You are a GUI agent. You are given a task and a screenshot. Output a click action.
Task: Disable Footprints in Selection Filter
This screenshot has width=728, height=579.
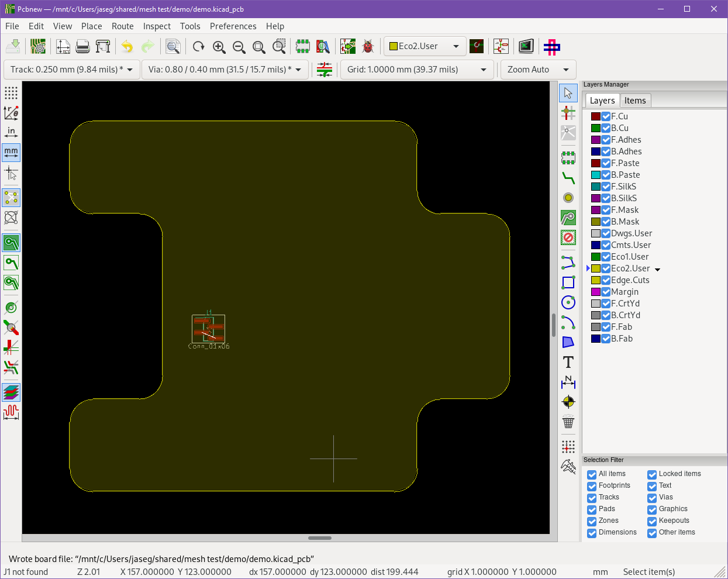coord(592,486)
